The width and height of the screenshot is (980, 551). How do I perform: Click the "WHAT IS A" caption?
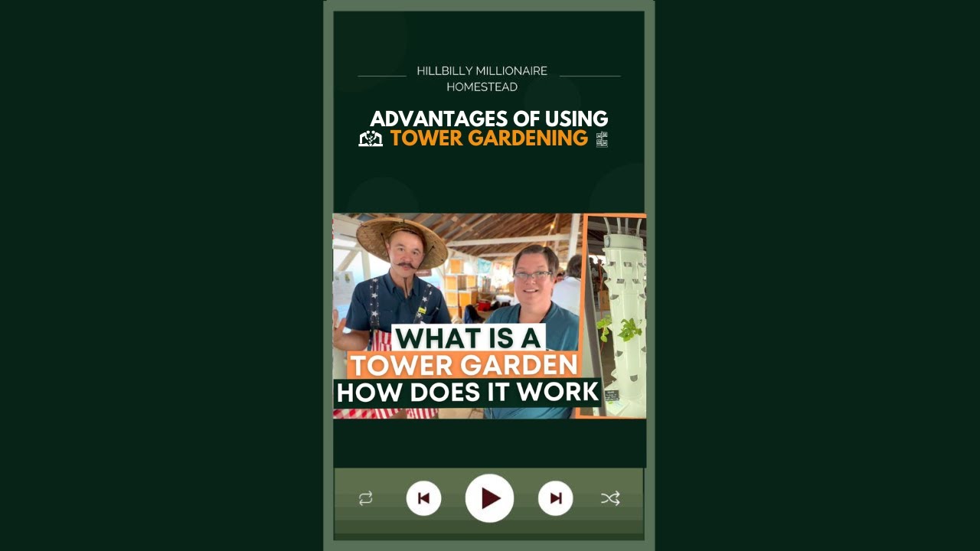[468, 337]
